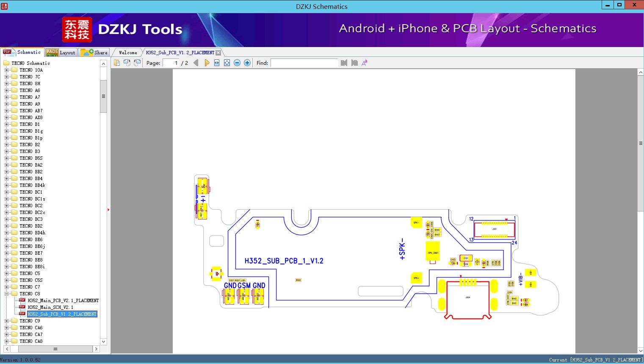Click the TECNO BB2 folder icon
The width and height of the screenshot is (644, 364).
tap(14, 172)
